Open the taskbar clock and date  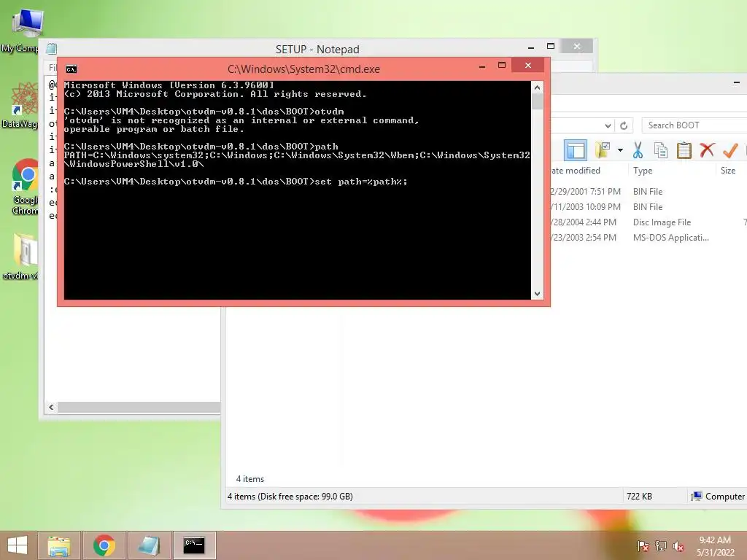coord(715,546)
